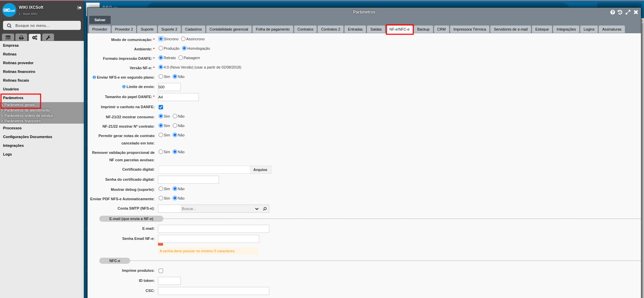Switch to the Servidores de e-mail tab
Viewport: 644px width, 298px height.
tap(511, 29)
